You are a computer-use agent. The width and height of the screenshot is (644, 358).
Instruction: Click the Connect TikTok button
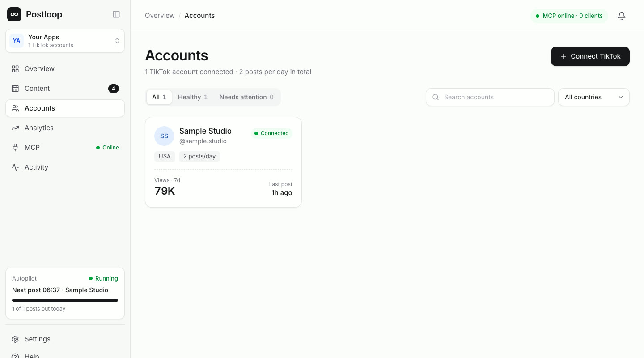[590, 56]
